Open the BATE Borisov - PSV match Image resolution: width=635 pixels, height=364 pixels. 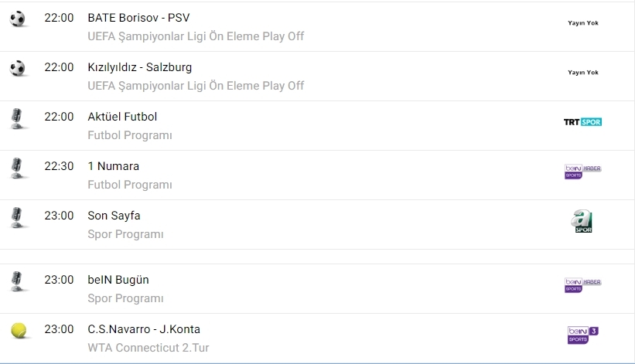coord(138,18)
